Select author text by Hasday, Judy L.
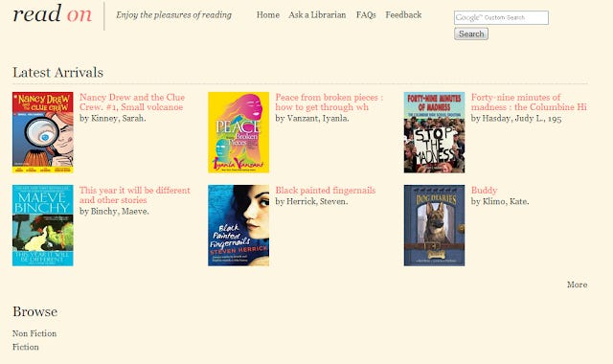 pyautogui.click(x=516, y=119)
